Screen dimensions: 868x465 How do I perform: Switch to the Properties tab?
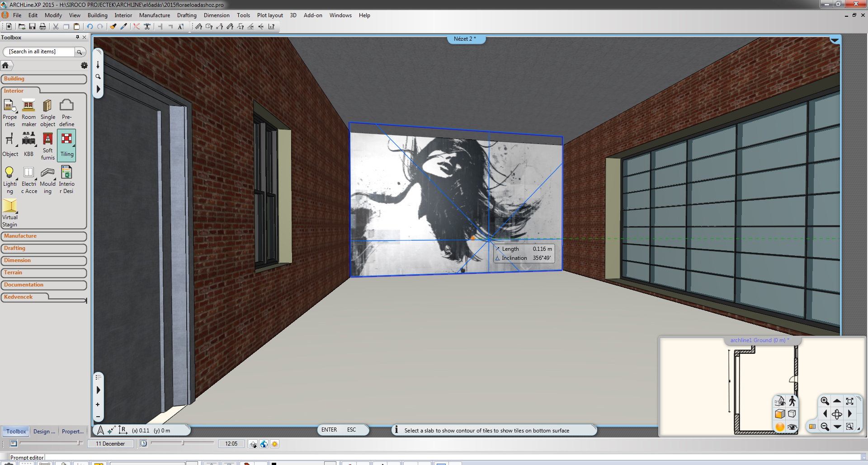tap(72, 432)
